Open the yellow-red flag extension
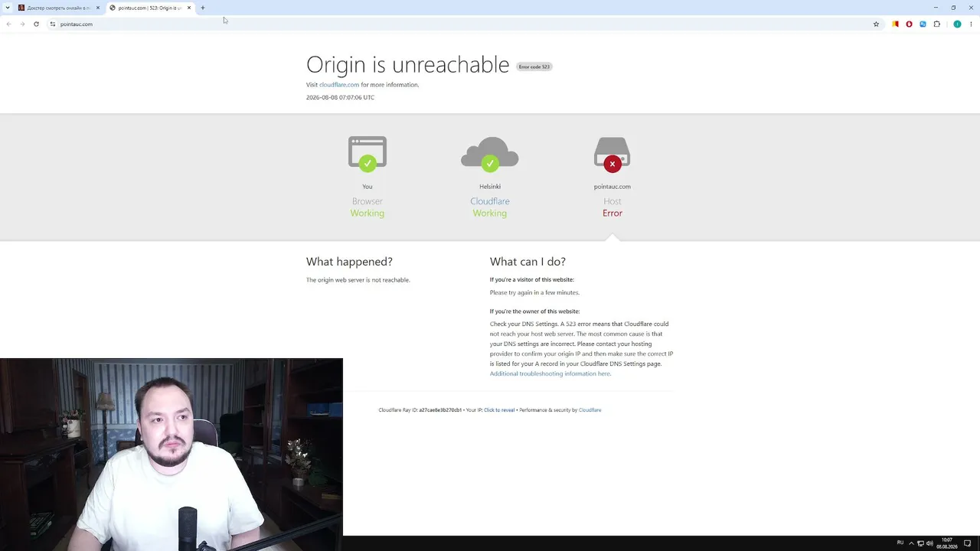980x551 pixels. [x=895, y=24]
